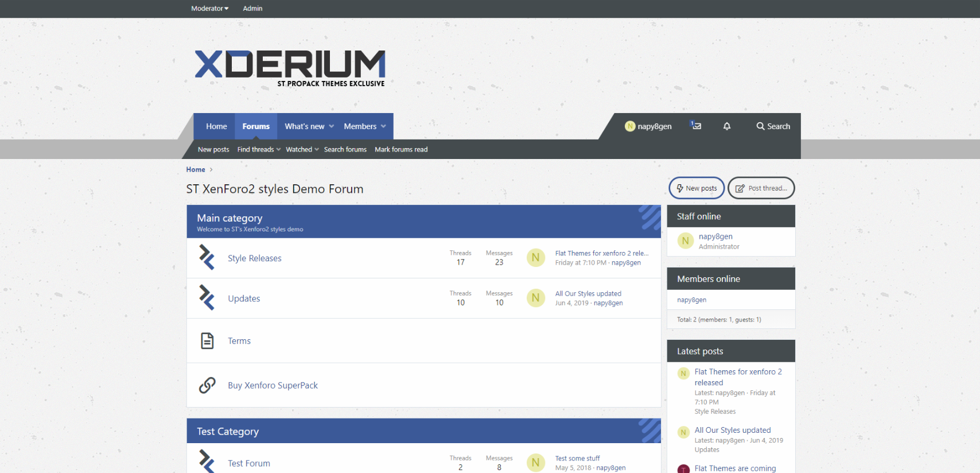
Task: Open All Our Styles updated thread in Updates row
Action: coord(588,293)
